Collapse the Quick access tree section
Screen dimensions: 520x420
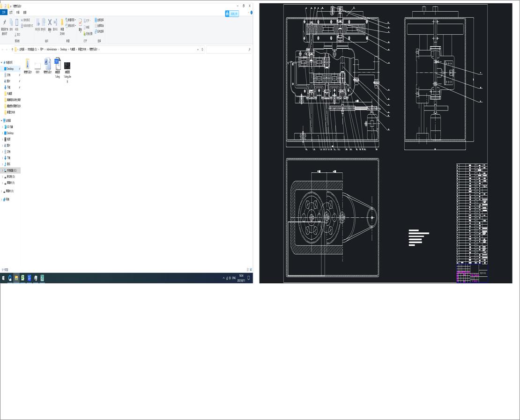2,62
